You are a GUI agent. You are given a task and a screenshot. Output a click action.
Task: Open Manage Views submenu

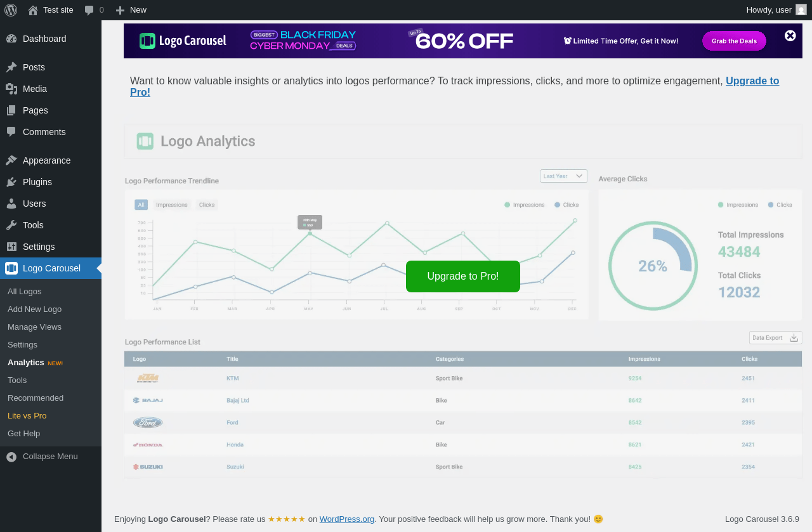35,327
